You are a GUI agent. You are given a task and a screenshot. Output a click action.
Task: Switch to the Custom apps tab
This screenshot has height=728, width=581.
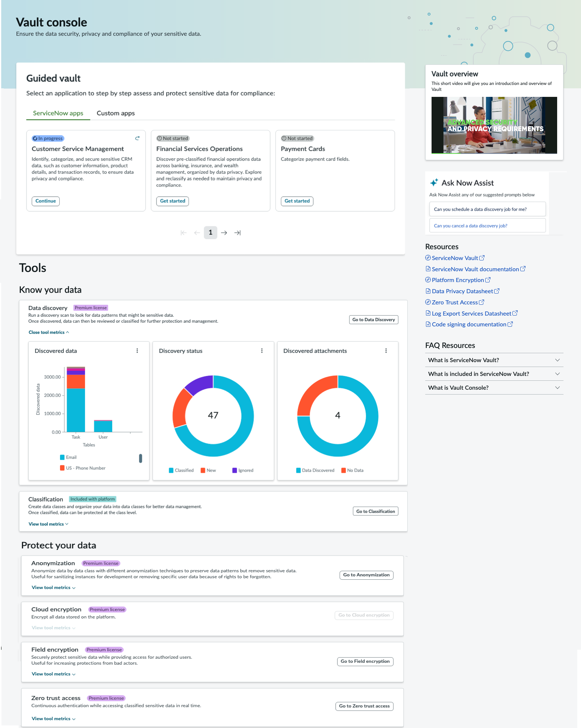point(116,113)
